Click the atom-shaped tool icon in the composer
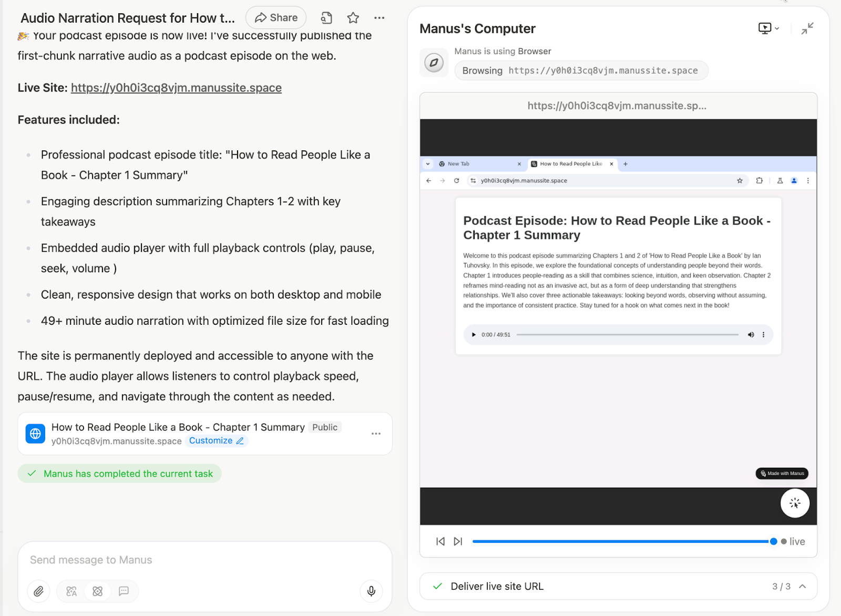841x616 pixels. point(98,591)
